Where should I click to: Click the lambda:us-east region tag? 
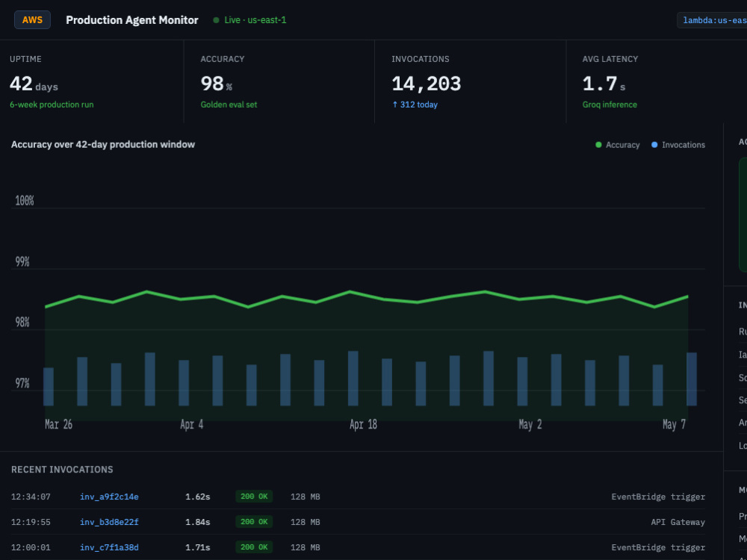712,20
